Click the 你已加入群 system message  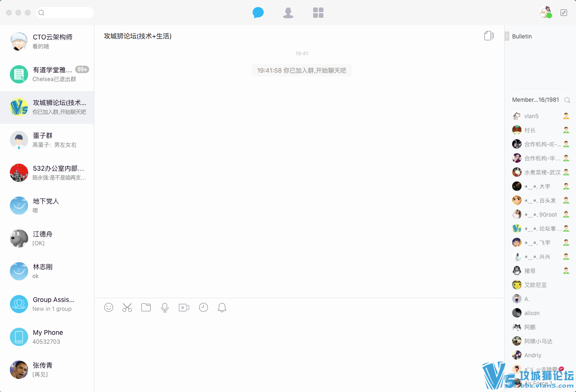pyautogui.click(x=302, y=70)
